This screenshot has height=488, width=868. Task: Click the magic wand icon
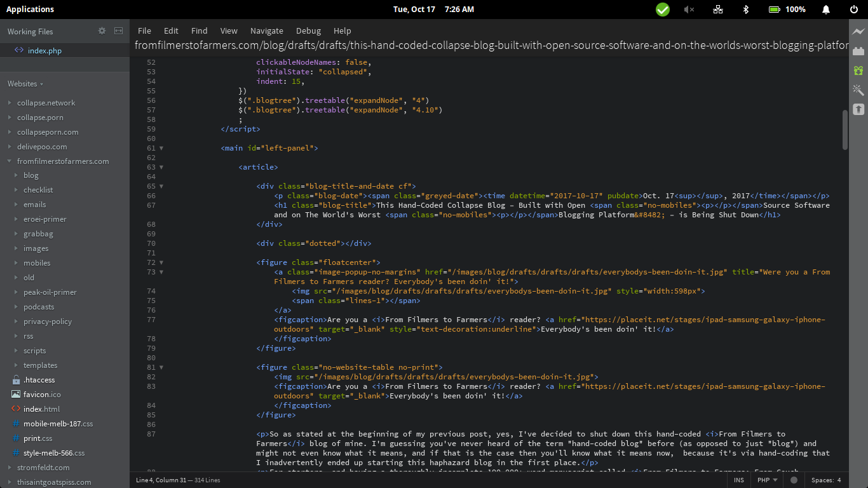tap(858, 90)
